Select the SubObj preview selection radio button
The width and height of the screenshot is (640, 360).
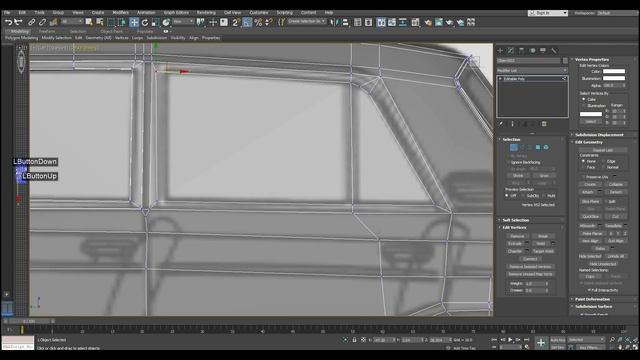pos(524,196)
